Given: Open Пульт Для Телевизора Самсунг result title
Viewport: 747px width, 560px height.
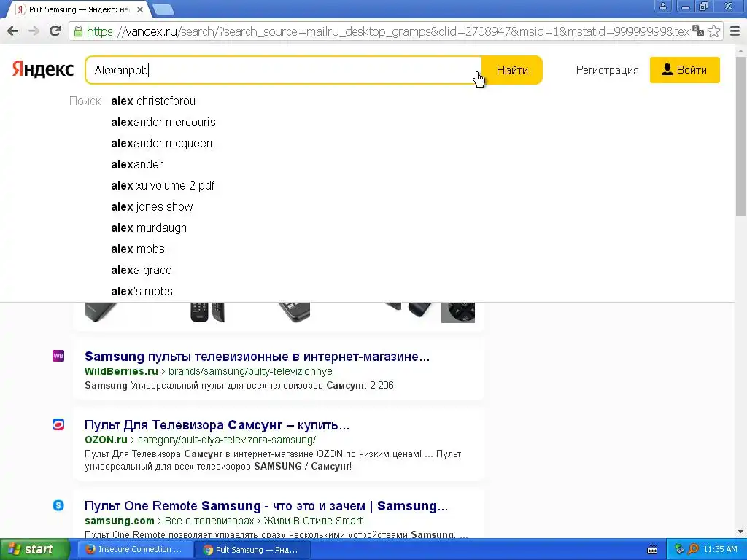Looking at the screenshot, I should (x=217, y=425).
